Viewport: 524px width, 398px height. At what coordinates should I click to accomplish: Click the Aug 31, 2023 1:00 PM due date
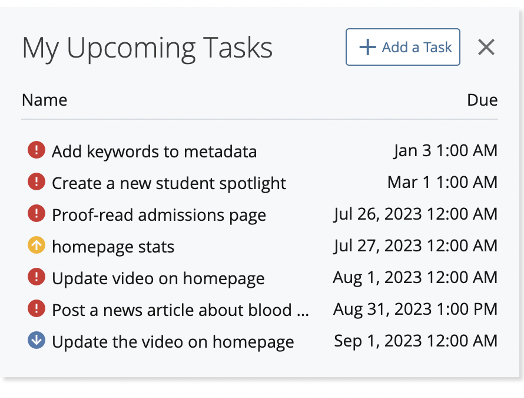click(415, 309)
